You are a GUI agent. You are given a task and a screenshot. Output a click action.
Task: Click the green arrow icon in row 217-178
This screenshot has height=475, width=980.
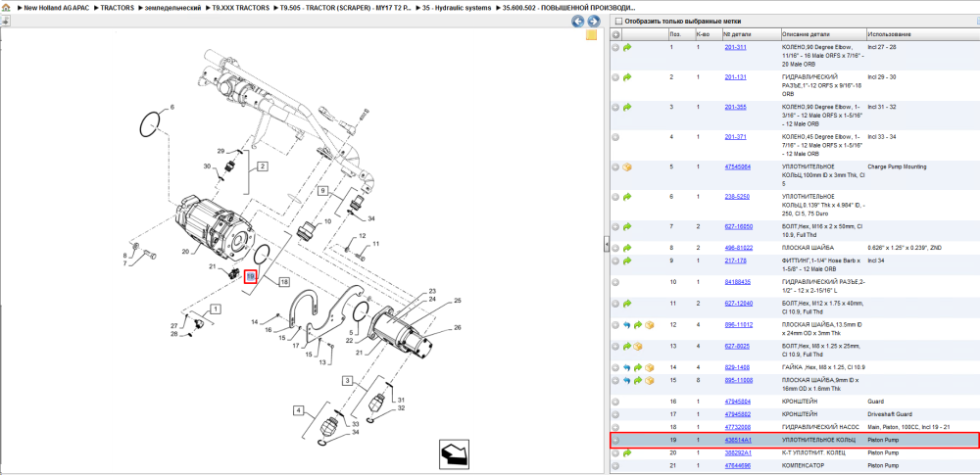[x=627, y=261]
